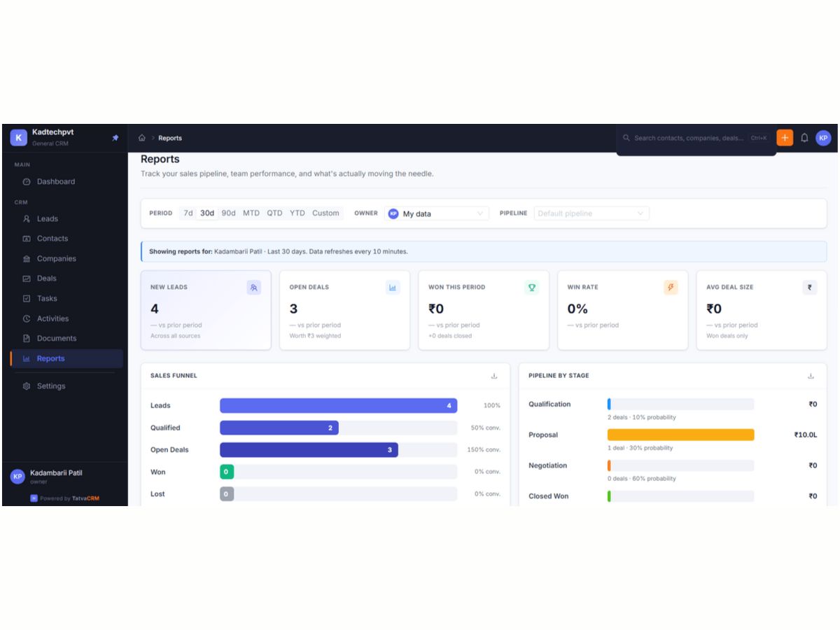
Task: Open Documents in the sidebar
Action: 67,338
